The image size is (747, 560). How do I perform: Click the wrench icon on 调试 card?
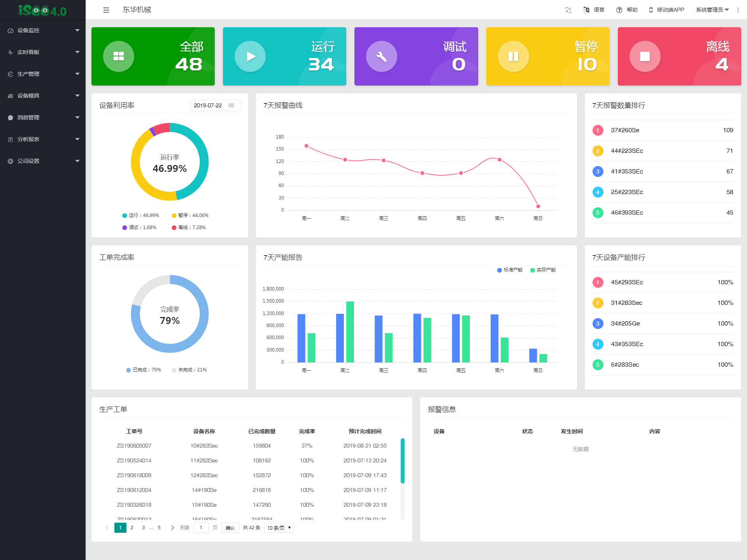381,56
